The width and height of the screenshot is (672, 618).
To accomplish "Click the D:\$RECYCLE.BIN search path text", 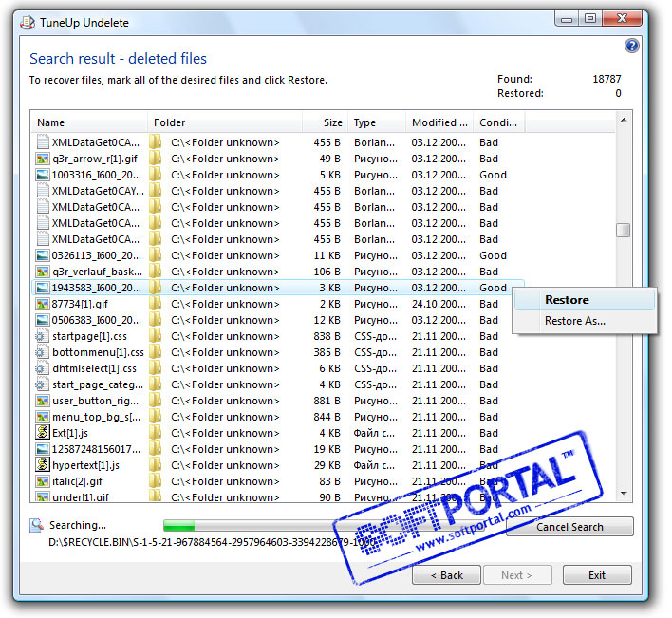I will pos(213,543).
